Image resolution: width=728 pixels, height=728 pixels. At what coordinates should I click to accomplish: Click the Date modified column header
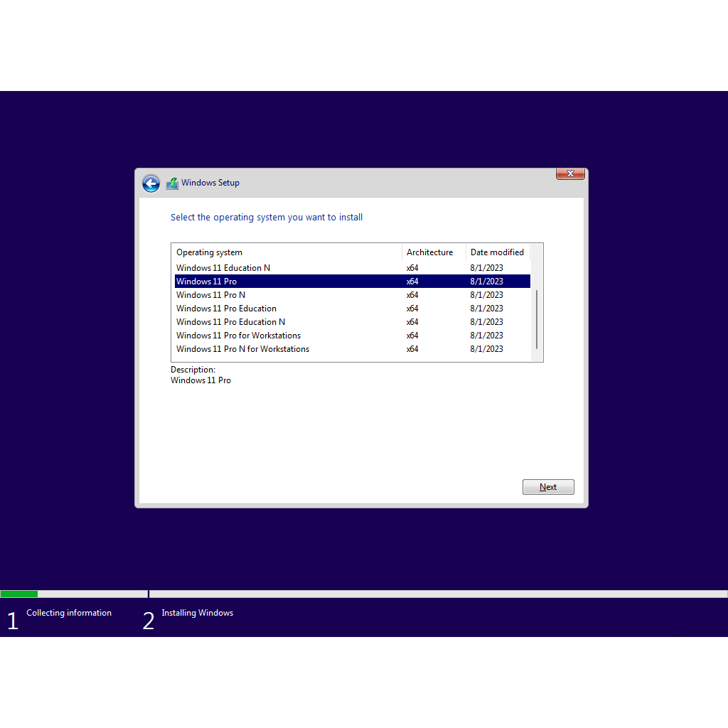pos(497,252)
